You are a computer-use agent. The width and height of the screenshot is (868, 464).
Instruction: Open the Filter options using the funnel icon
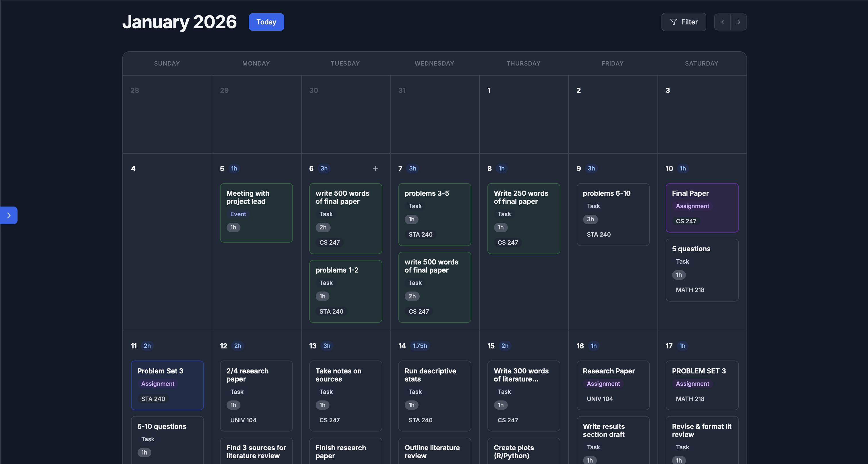pos(683,22)
